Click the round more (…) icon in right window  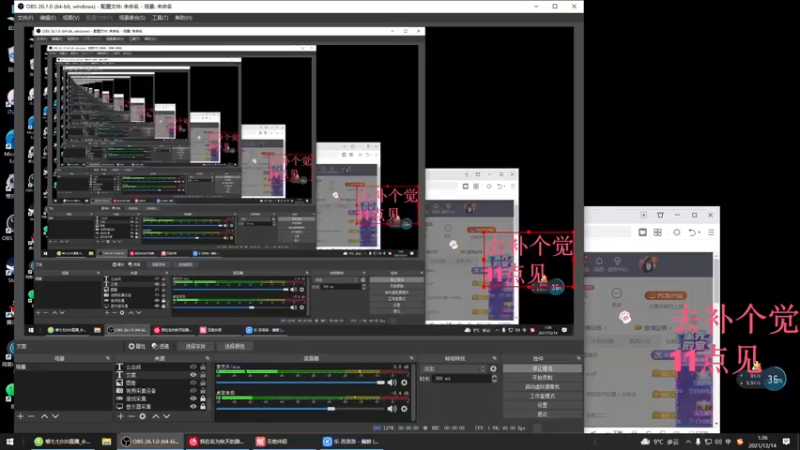coord(616,293)
